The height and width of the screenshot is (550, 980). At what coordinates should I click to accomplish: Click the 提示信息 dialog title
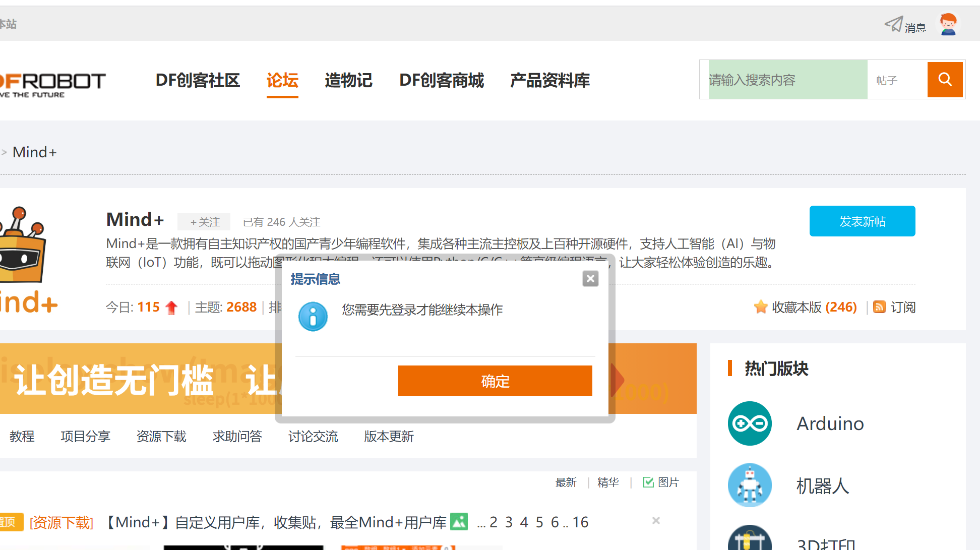[x=316, y=279]
